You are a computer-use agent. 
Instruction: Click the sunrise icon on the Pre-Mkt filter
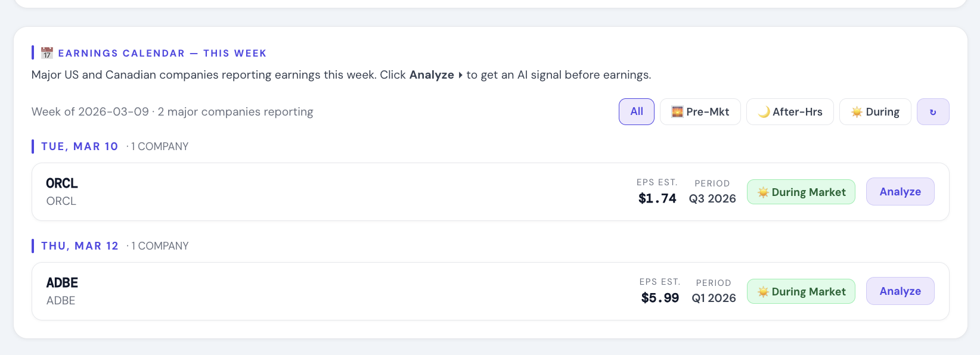[677, 111]
